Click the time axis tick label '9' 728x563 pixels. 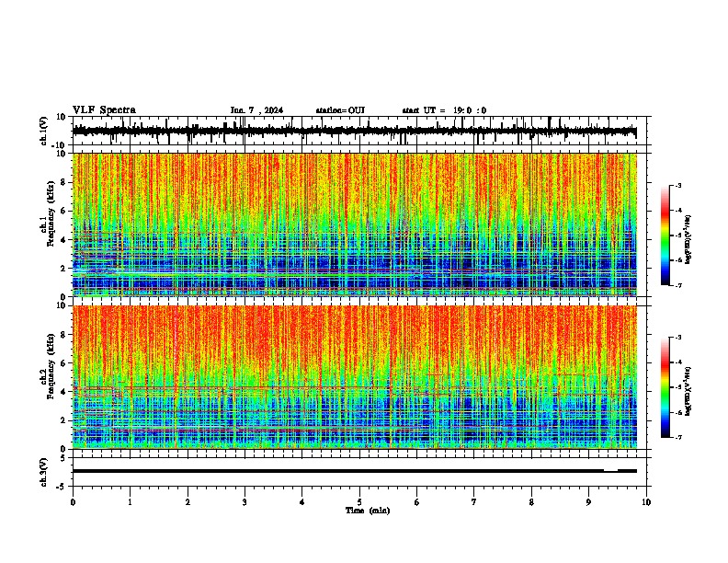(588, 502)
